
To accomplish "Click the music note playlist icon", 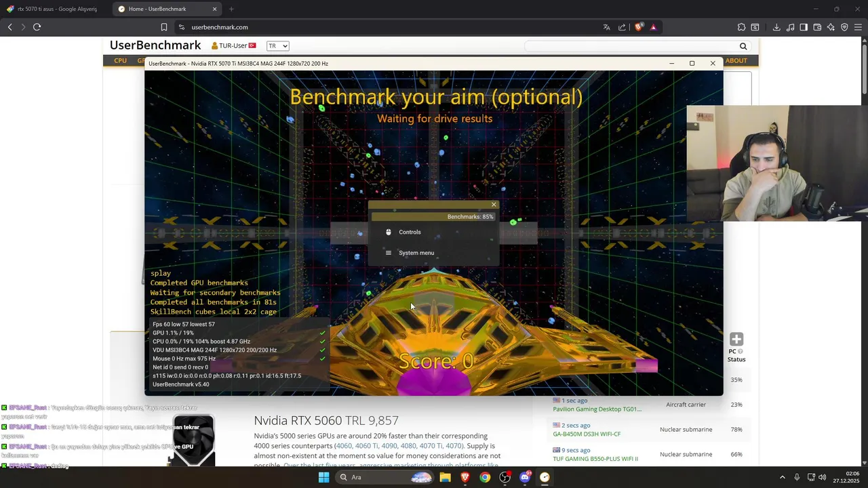I will [x=790, y=27].
